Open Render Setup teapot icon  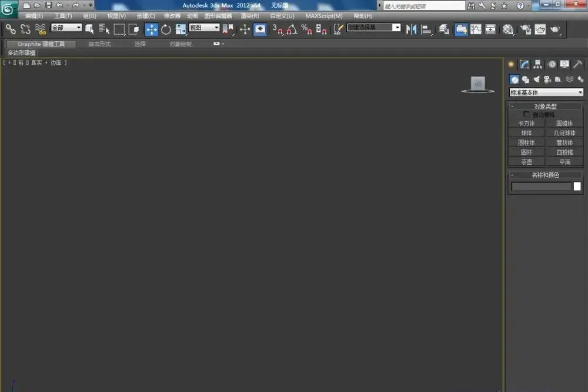[x=525, y=29]
